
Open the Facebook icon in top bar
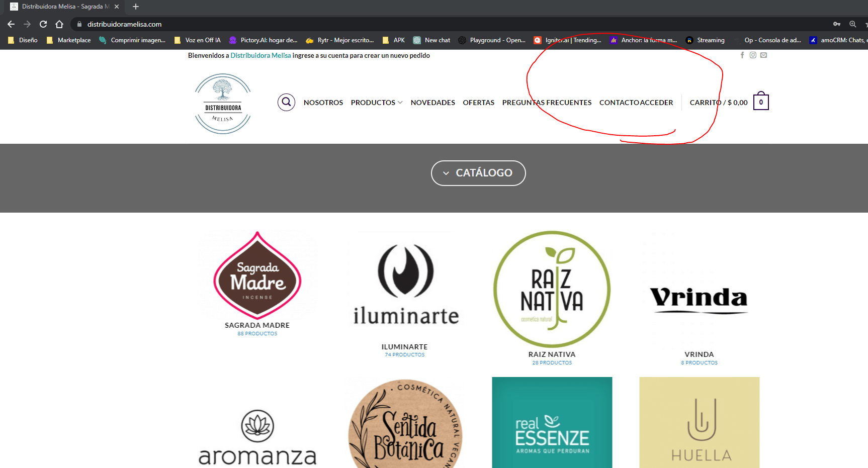(742, 55)
